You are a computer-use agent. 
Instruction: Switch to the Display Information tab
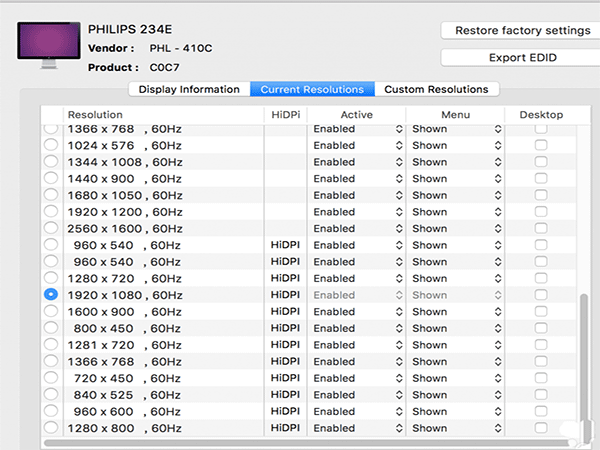pyautogui.click(x=189, y=89)
